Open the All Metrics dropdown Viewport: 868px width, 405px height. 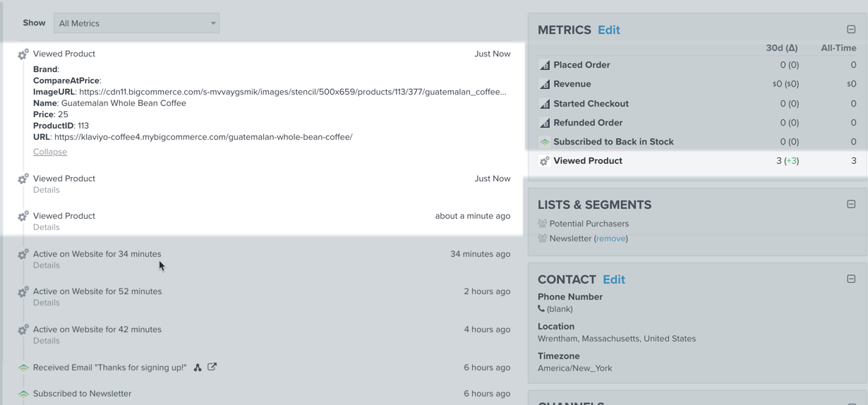136,23
